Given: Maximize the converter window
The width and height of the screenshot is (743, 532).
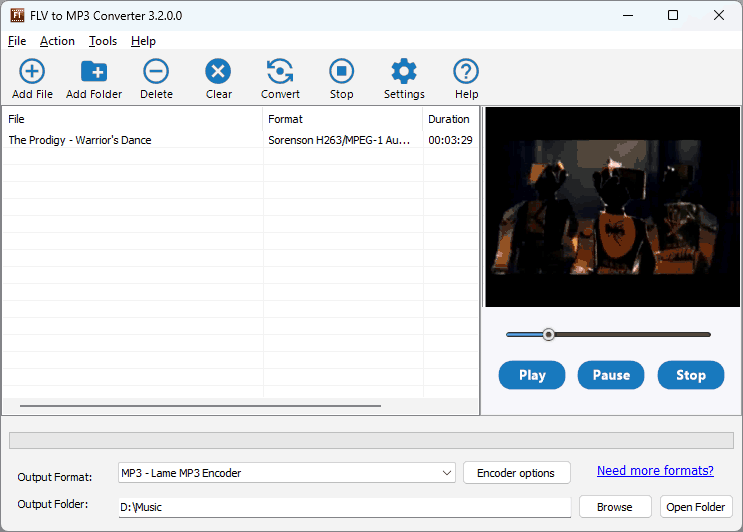Looking at the screenshot, I should coord(672,15).
